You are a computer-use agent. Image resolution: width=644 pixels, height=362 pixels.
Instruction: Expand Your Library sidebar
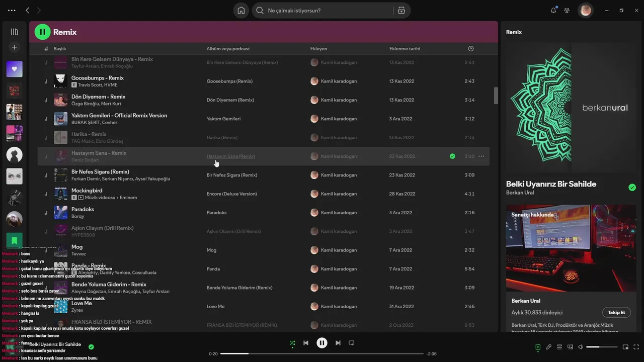click(x=14, y=32)
